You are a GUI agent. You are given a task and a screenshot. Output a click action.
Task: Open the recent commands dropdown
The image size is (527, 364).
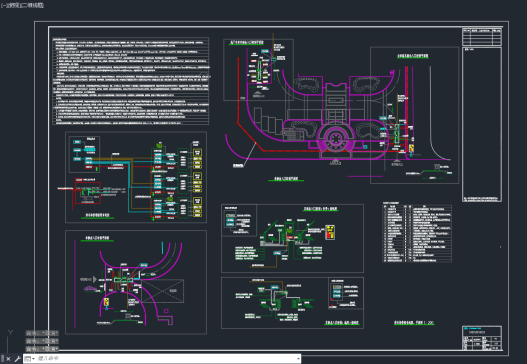[30, 359]
